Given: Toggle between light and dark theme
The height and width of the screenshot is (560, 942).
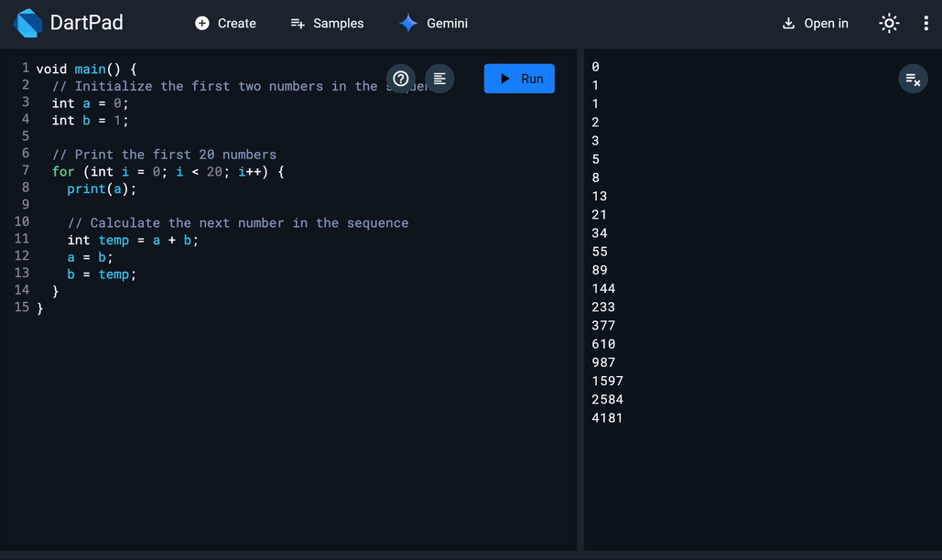Looking at the screenshot, I should [888, 23].
